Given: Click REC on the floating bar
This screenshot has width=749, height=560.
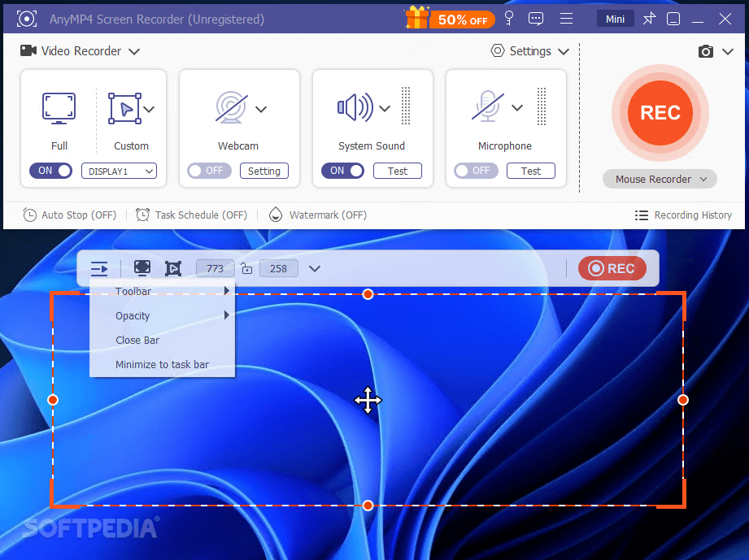Looking at the screenshot, I should pyautogui.click(x=612, y=268).
